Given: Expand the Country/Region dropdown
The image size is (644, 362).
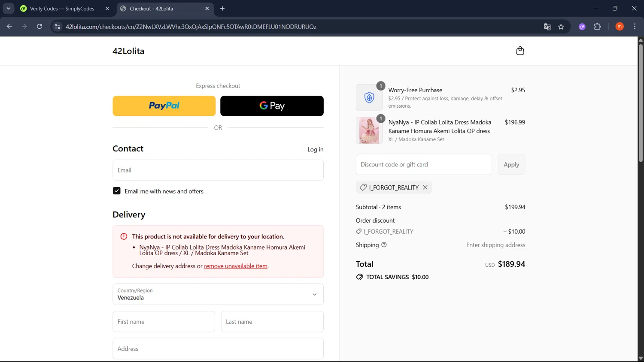Looking at the screenshot, I should [x=218, y=294].
